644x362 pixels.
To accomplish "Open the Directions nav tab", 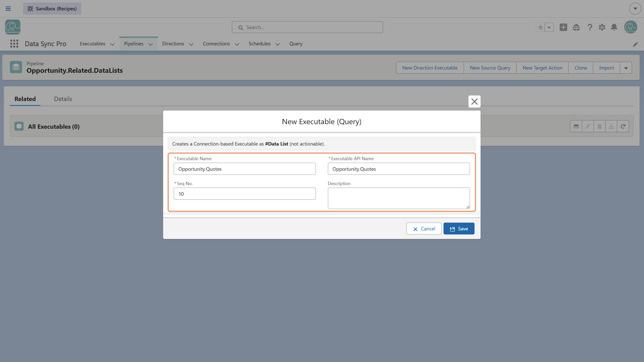I will click(173, 43).
